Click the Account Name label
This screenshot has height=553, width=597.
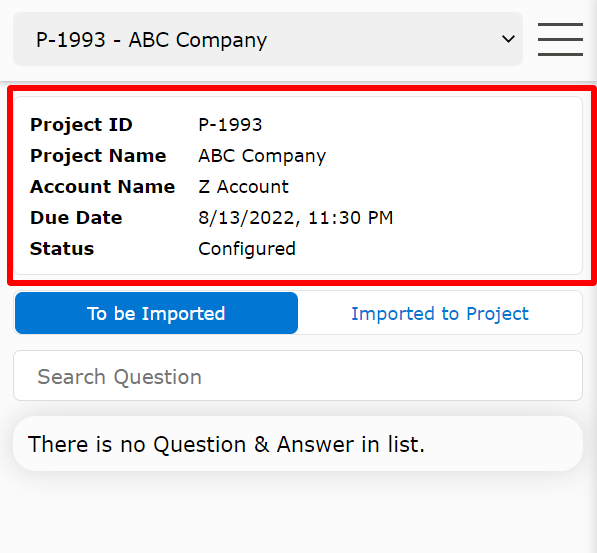tap(102, 187)
